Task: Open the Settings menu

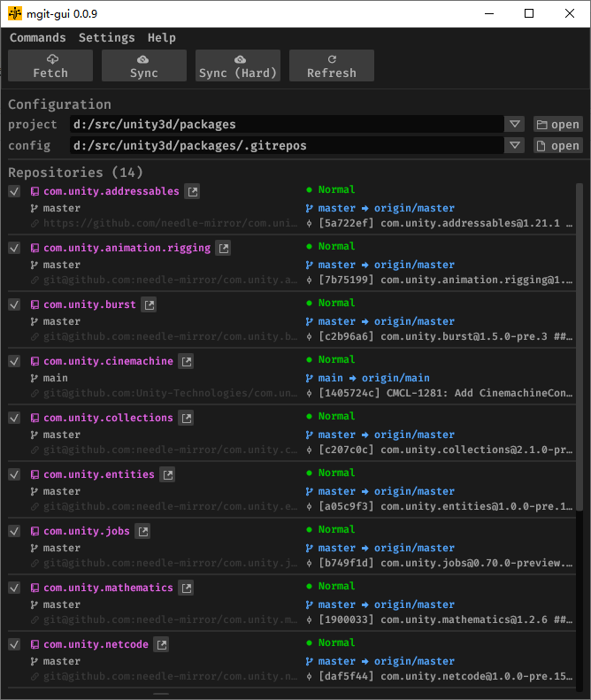Action: tap(107, 38)
